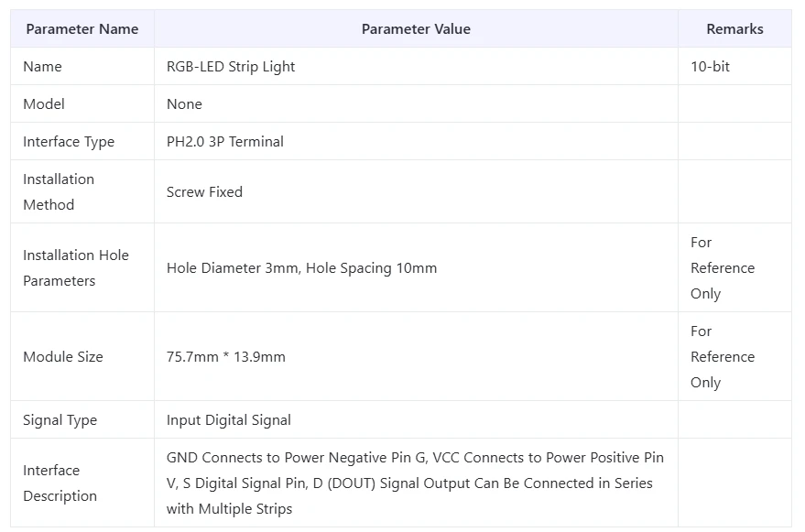The image size is (805, 532).
Task: Select the "Signal Type" parameter cell
Action: [60, 420]
